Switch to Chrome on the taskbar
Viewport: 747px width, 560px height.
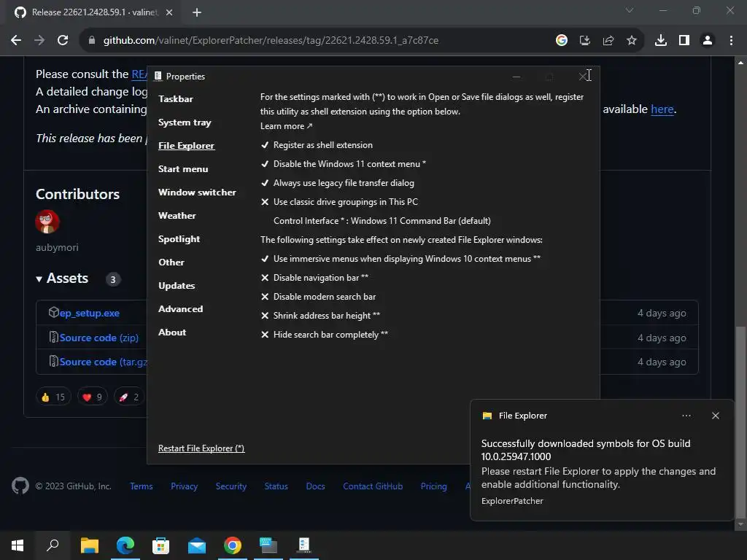click(x=233, y=545)
